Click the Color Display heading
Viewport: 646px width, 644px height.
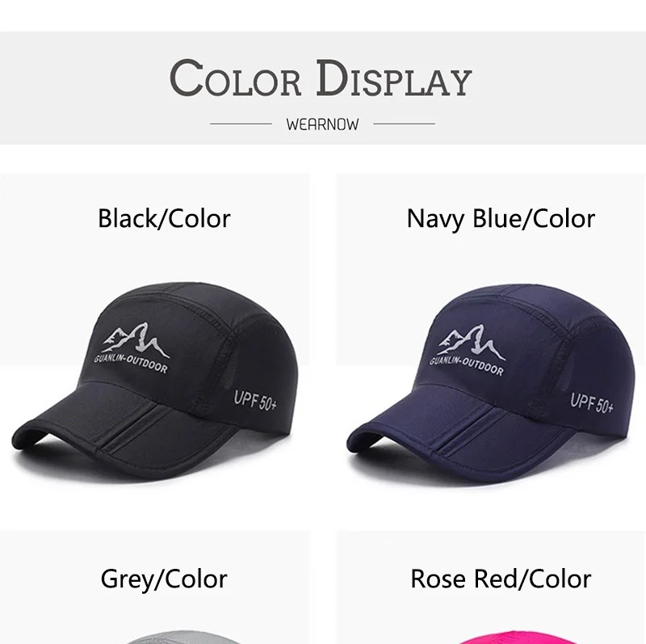click(x=321, y=78)
